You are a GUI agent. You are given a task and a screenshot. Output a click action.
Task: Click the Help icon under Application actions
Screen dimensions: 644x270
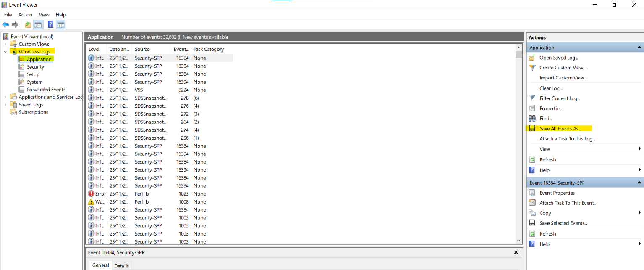click(532, 170)
